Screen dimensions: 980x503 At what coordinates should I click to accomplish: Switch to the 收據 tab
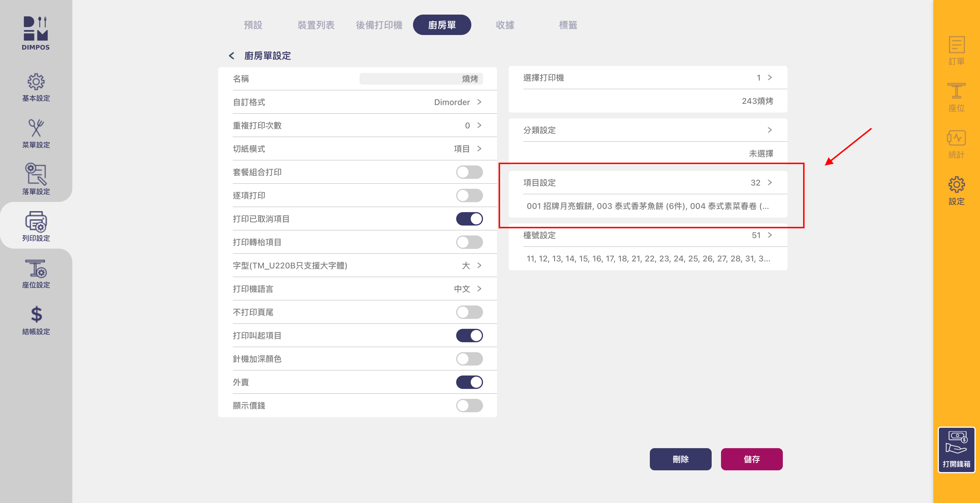click(x=505, y=25)
